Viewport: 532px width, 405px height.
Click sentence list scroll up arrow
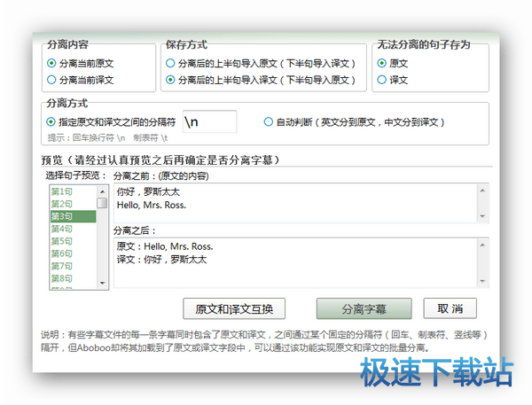(x=102, y=191)
